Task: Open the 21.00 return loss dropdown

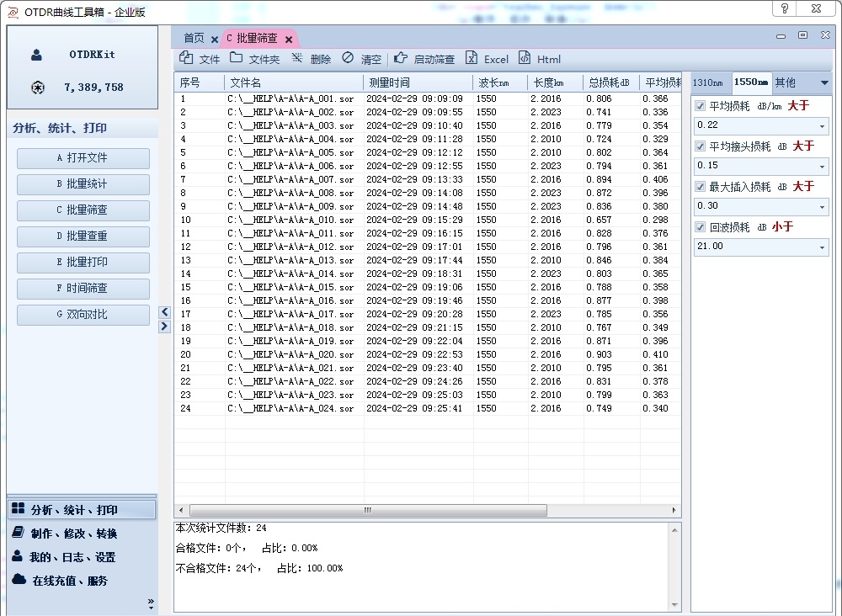Action: [822, 247]
